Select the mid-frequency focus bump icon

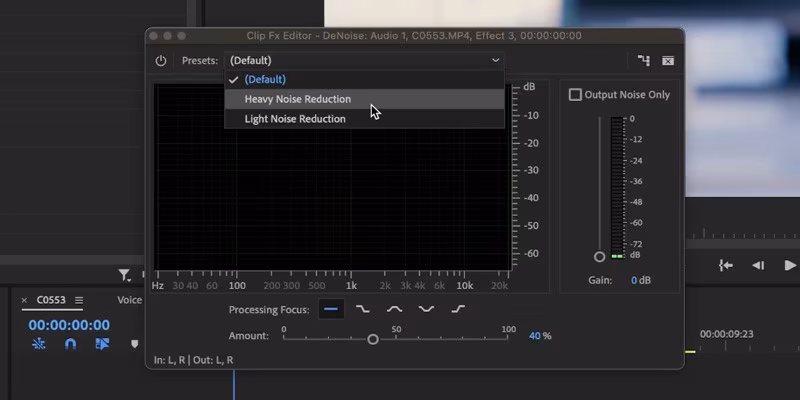point(394,309)
